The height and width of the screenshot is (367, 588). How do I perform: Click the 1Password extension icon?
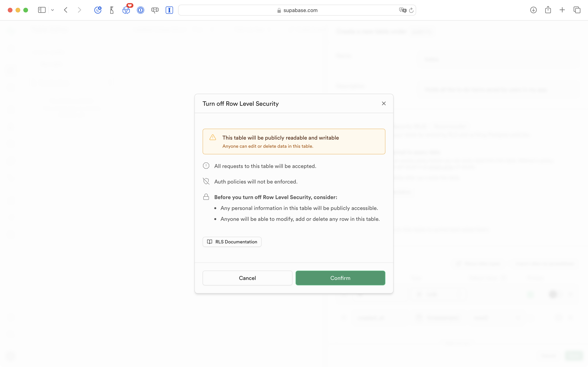(140, 10)
